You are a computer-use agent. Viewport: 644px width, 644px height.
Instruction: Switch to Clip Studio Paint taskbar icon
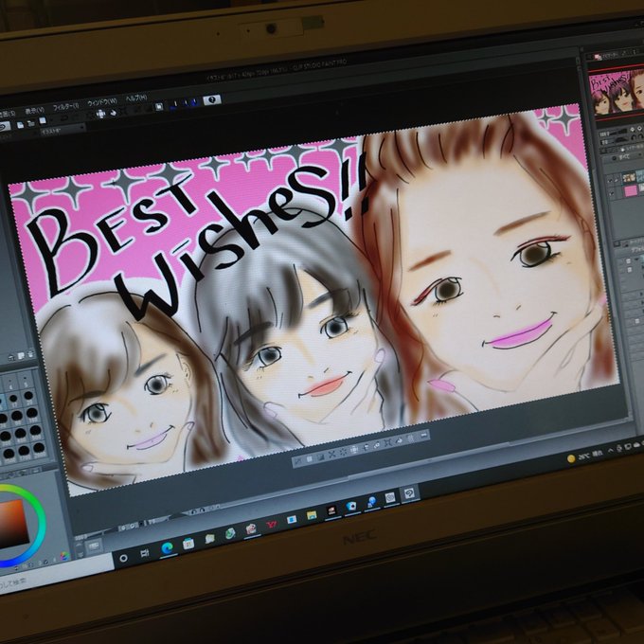(409, 493)
